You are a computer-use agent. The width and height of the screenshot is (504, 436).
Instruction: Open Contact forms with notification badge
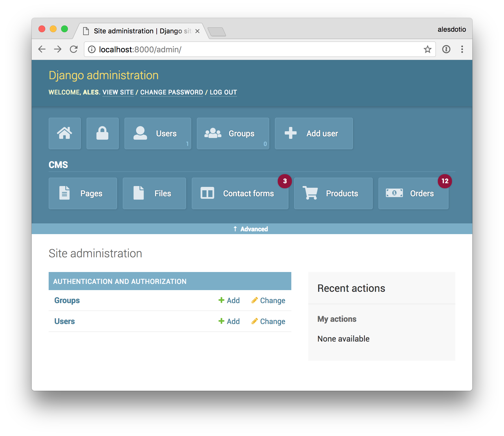(240, 193)
